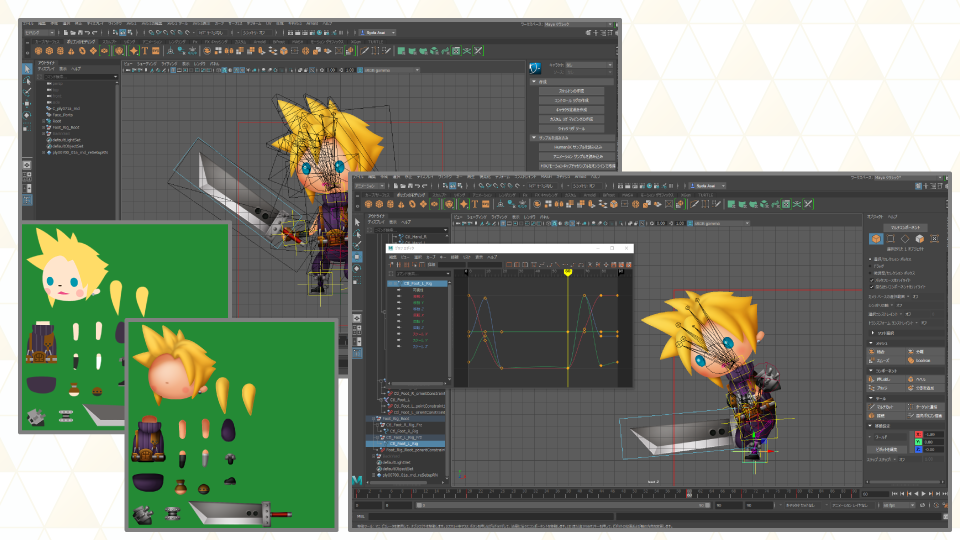Image resolution: width=960 pixels, height=540 pixels.
Task: Select first radio option 選択/セレクション ボックス
Action: coord(871,259)
